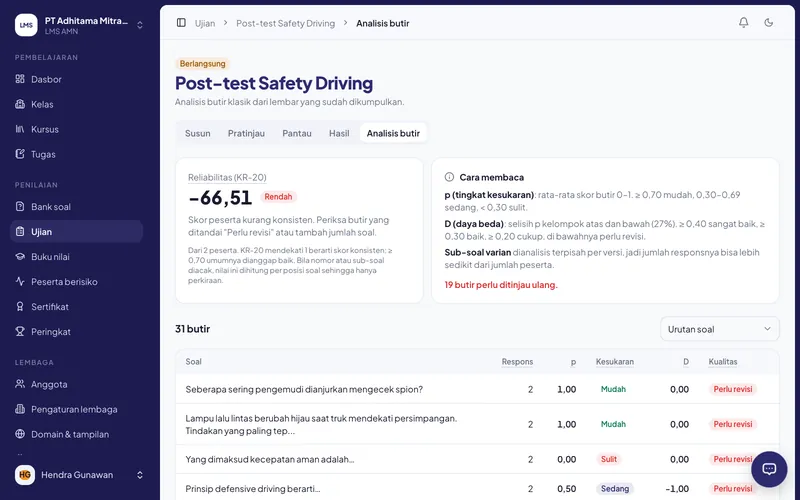The image size is (800, 500).
Task: Open the Buku nilai icon
Action: click(x=20, y=257)
